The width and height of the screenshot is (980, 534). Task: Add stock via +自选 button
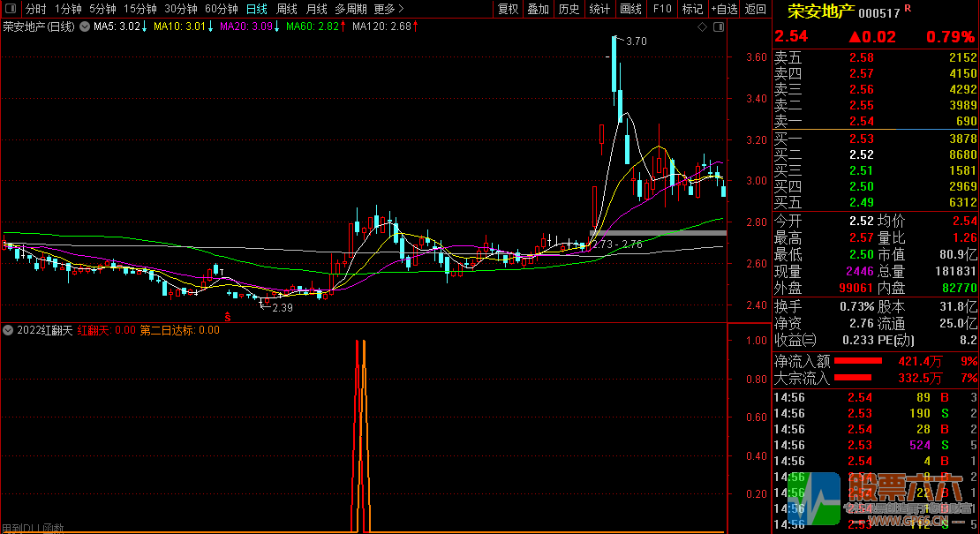click(x=724, y=9)
